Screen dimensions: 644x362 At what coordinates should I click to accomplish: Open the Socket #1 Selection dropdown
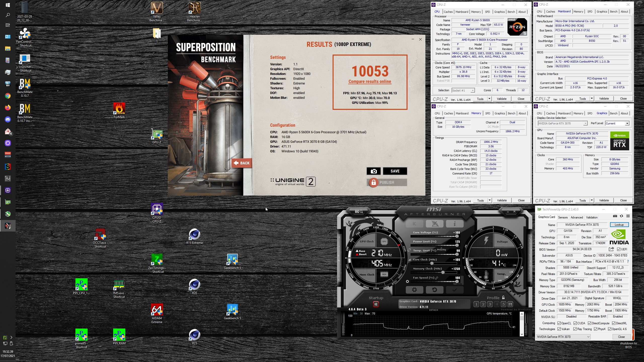point(463,90)
